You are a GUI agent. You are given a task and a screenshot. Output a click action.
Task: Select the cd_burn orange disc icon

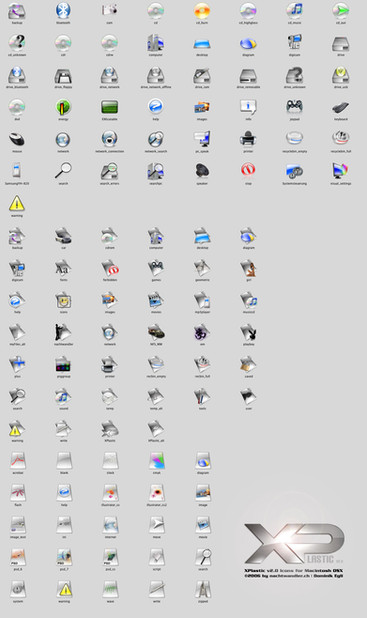point(202,11)
